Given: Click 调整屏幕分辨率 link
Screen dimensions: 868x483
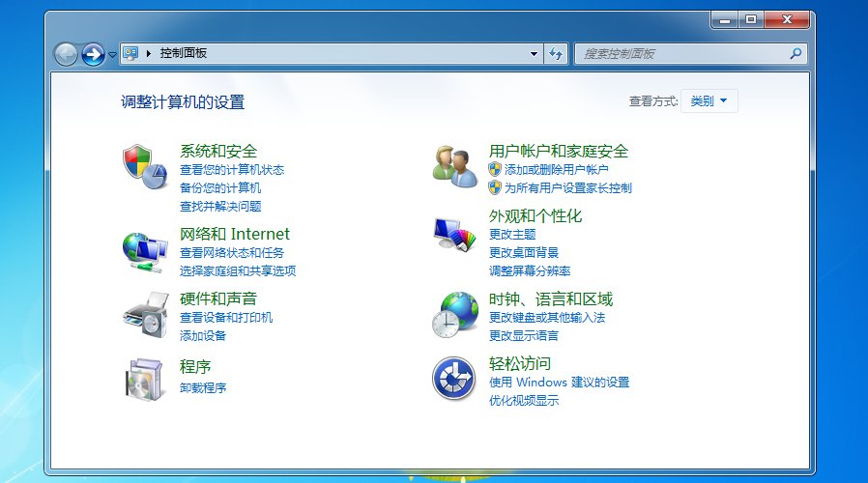Looking at the screenshot, I should (x=530, y=271).
